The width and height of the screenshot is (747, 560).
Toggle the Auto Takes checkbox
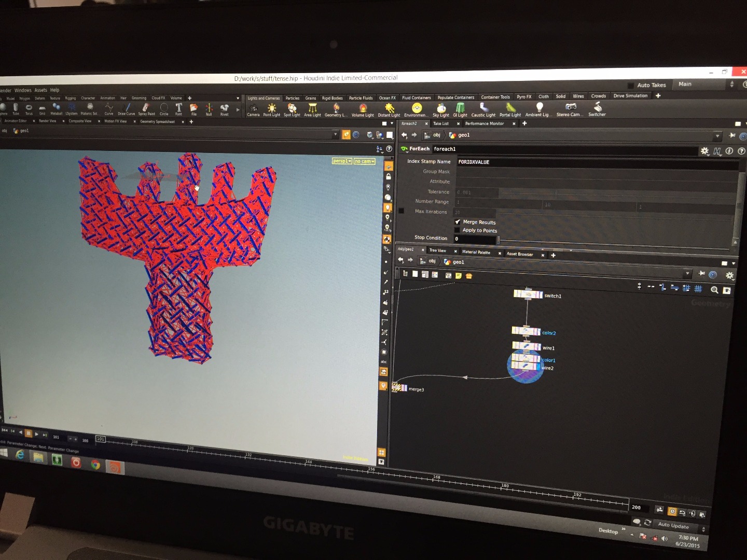tap(631, 85)
